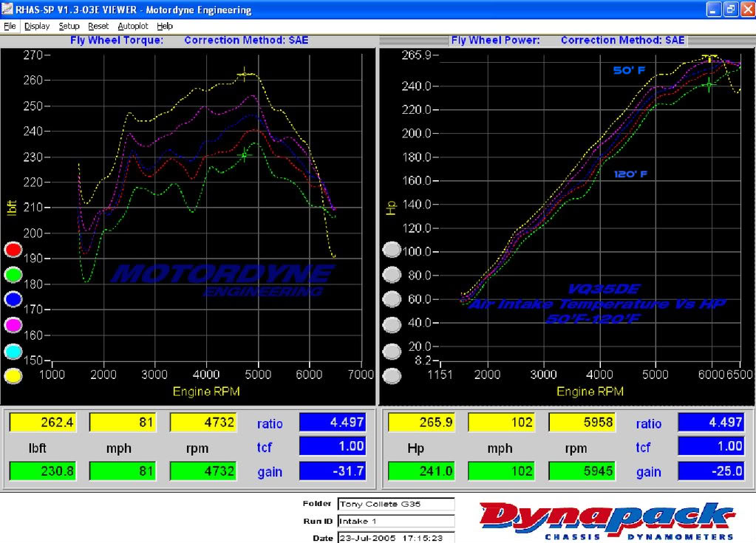Toggle the cyan run indicator
Image resolution: width=756 pixels, height=543 pixels.
(x=13, y=351)
